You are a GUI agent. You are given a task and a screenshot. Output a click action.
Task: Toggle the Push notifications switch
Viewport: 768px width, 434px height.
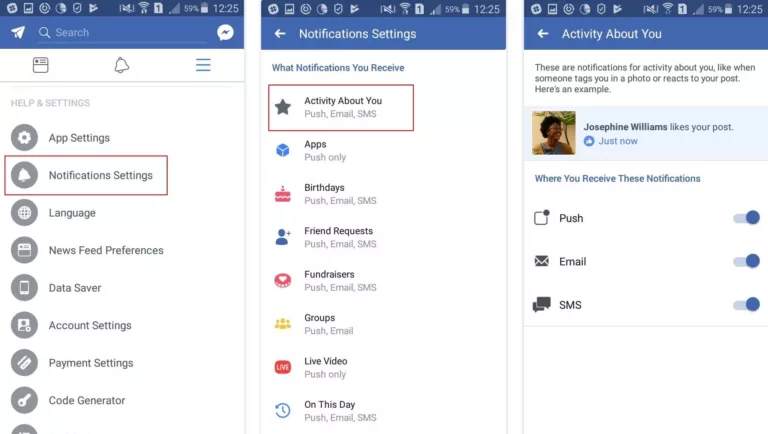coord(746,218)
